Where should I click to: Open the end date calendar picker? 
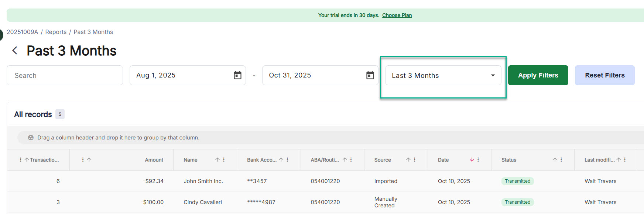pos(370,75)
